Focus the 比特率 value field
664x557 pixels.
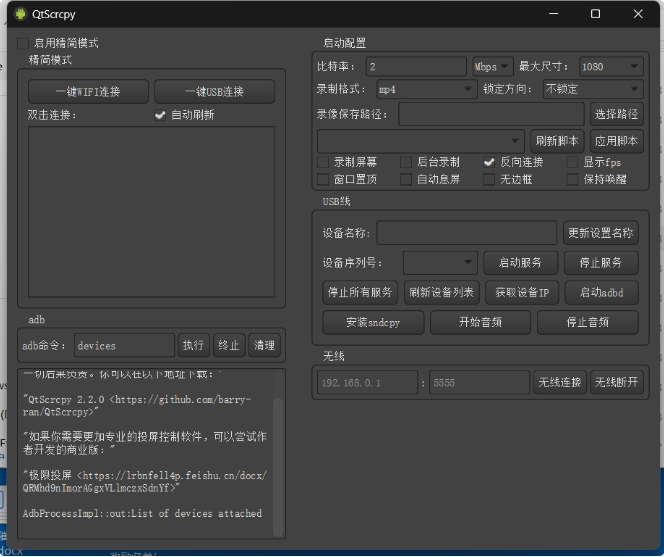click(416, 67)
